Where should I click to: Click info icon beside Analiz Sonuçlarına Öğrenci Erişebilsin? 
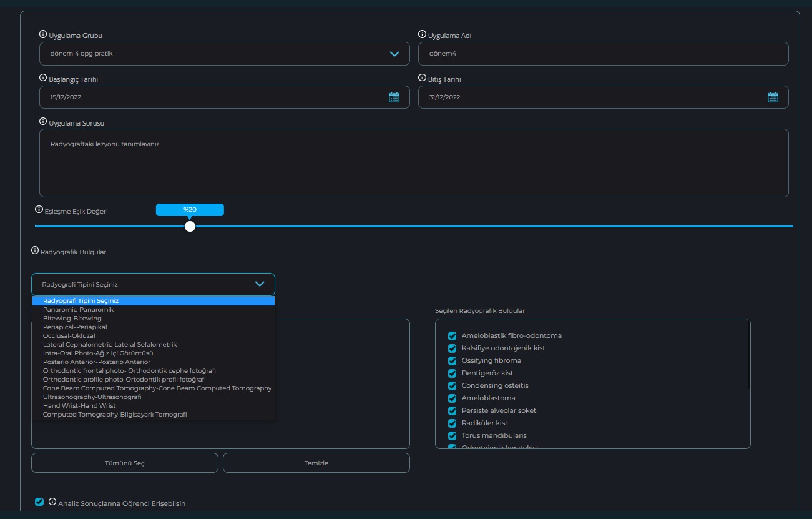pyautogui.click(x=52, y=502)
